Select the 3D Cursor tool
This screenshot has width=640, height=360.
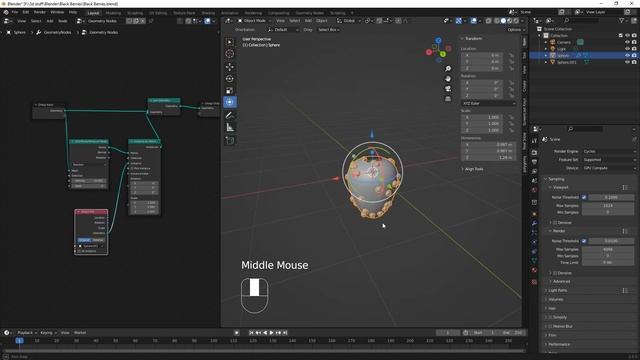[x=230, y=54]
